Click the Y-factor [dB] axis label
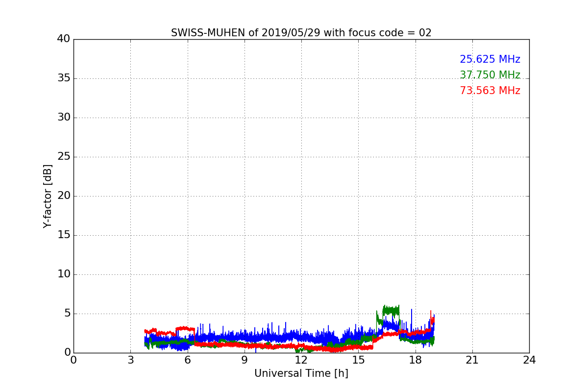This screenshot has height=392, width=588. [x=48, y=196]
